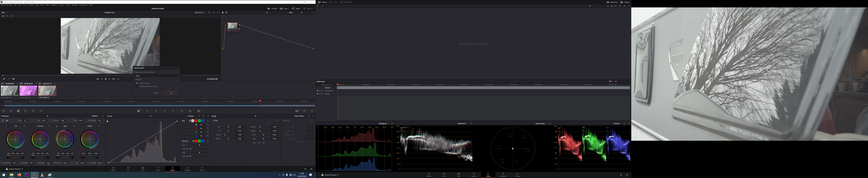
Task: Open the Tracker palette
Action: (x=173, y=111)
